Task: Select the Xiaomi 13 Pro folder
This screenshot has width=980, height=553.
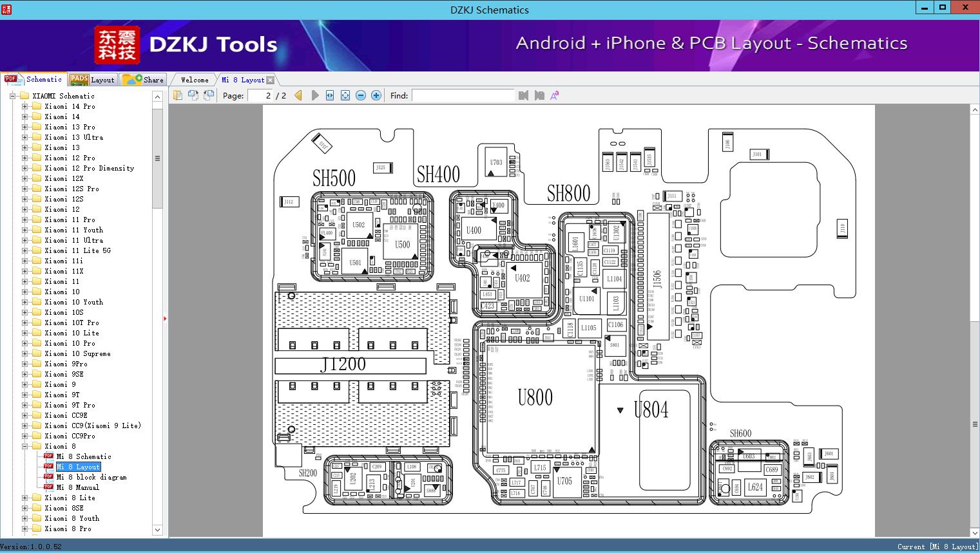Action: [x=70, y=127]
